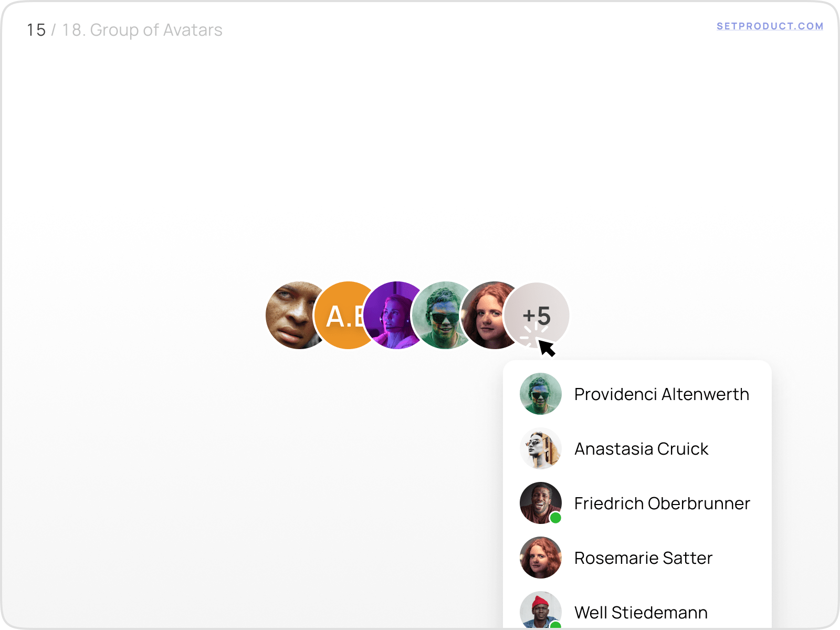Select Rosemarie Satter from the member list
840x630 pixels.
pyautogui.click(x=643, y=558)
